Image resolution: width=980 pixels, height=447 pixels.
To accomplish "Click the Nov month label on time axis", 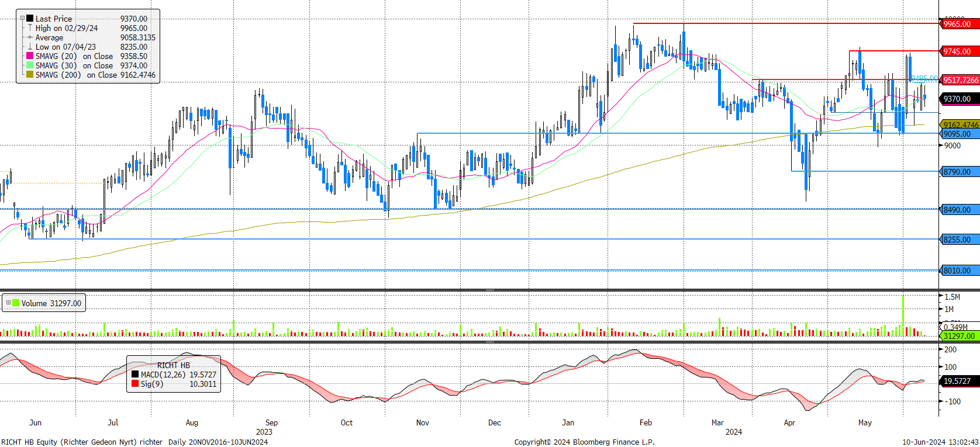I will [422, 422].
